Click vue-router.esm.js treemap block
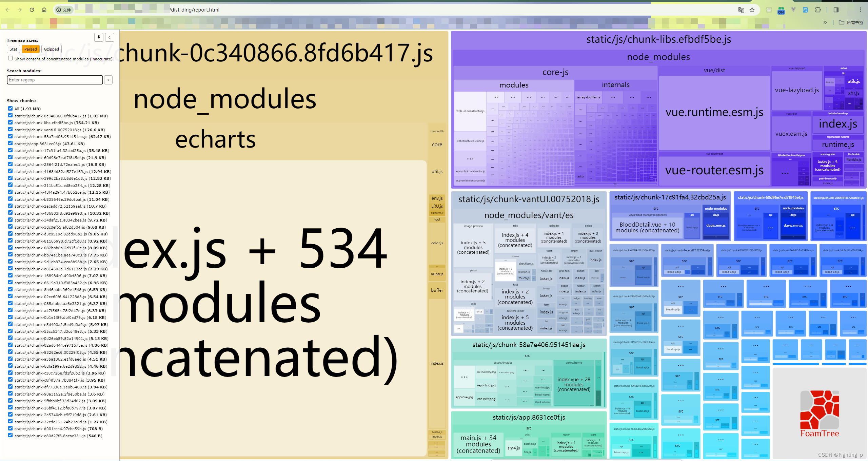This screenshot has width=868, height=461. click(714, 170)
